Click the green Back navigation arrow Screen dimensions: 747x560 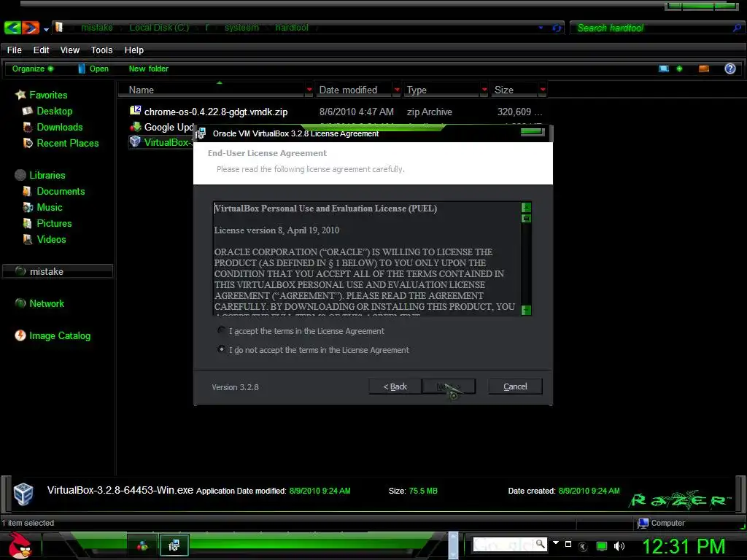[12, 28]
